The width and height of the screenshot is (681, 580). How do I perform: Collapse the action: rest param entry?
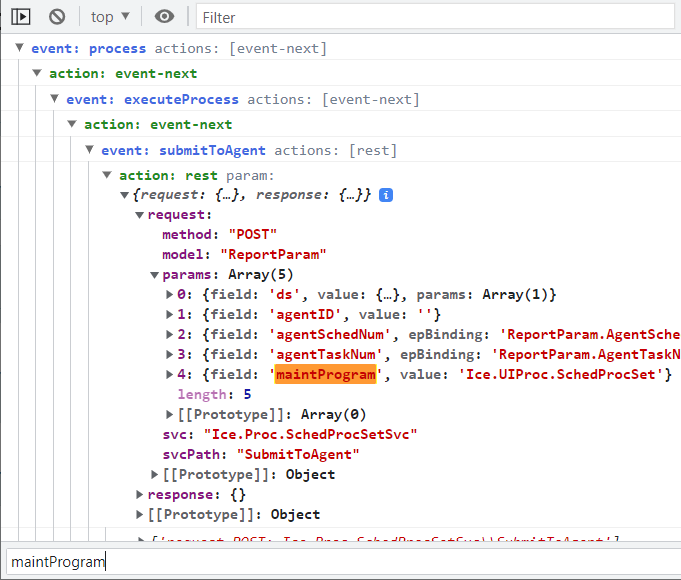(x=108, y=176)
